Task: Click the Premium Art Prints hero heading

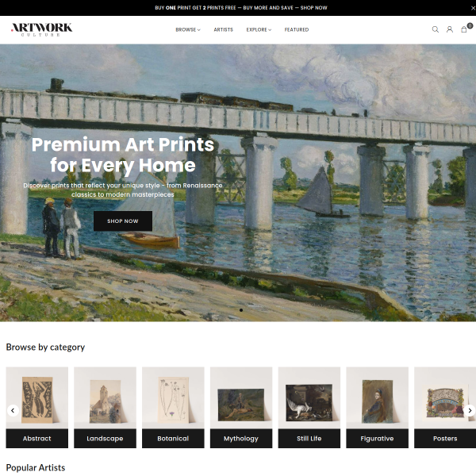Action: [123, 155]
